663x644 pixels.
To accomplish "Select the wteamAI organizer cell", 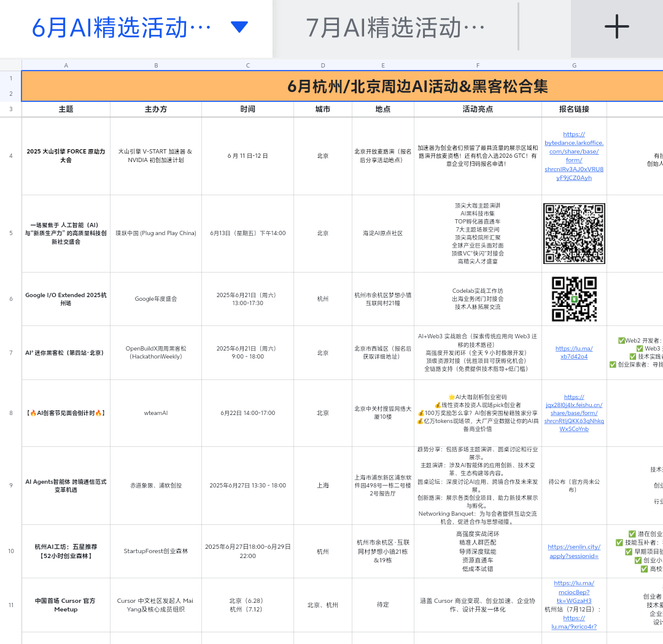I will (x=156, y=413).
